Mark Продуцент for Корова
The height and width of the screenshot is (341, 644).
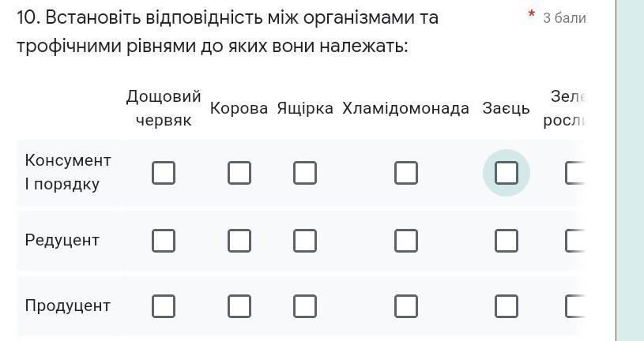(x=239, y=305)
